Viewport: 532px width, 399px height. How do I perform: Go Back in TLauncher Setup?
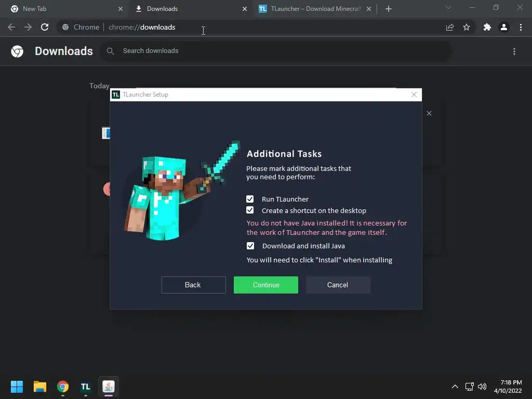(193, 285)
